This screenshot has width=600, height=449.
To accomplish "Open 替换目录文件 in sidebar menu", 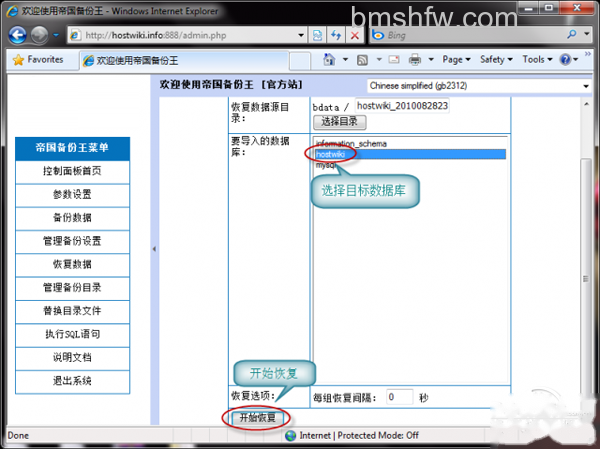I will click(72, 310).
